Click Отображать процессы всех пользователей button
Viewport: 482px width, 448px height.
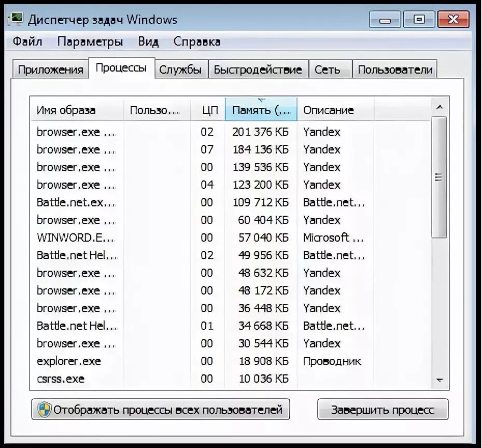tap(161, 409)
